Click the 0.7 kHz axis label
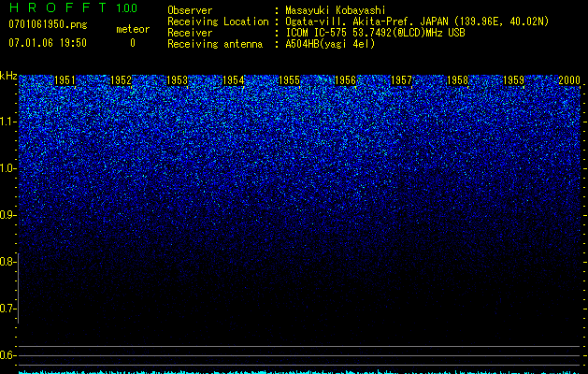The width and height of the screenshot is (588, 374). tap(7, 309)
